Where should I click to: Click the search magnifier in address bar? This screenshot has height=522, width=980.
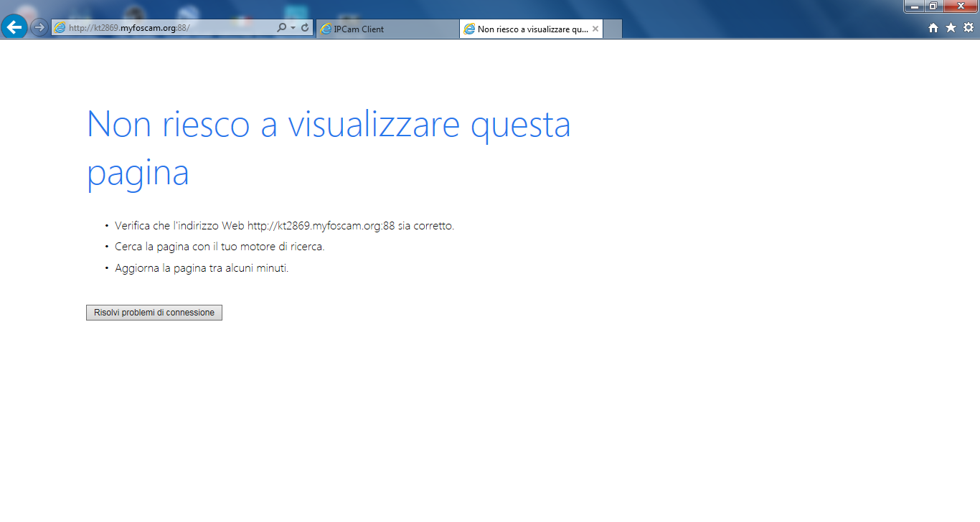click(282, 27)
